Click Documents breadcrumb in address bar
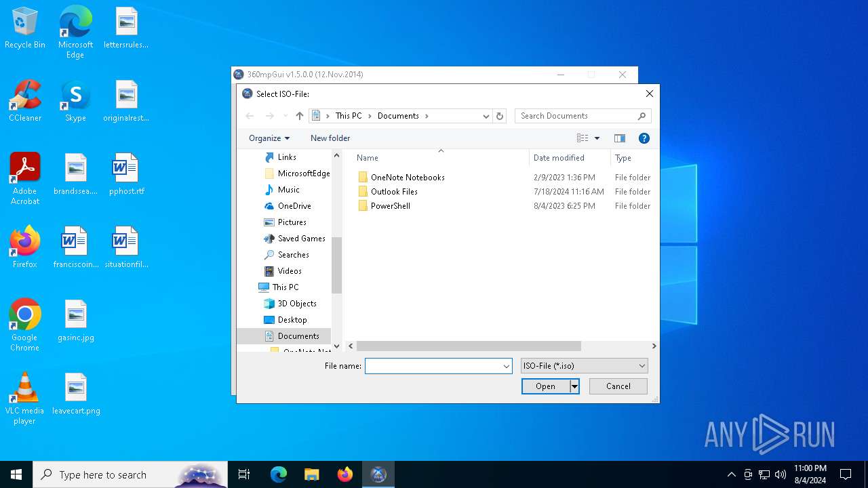 click(398, 116)
